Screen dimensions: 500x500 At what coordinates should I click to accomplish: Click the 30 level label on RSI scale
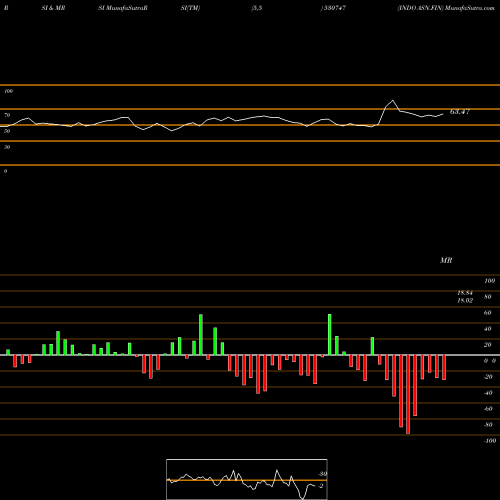click(7, 147)
